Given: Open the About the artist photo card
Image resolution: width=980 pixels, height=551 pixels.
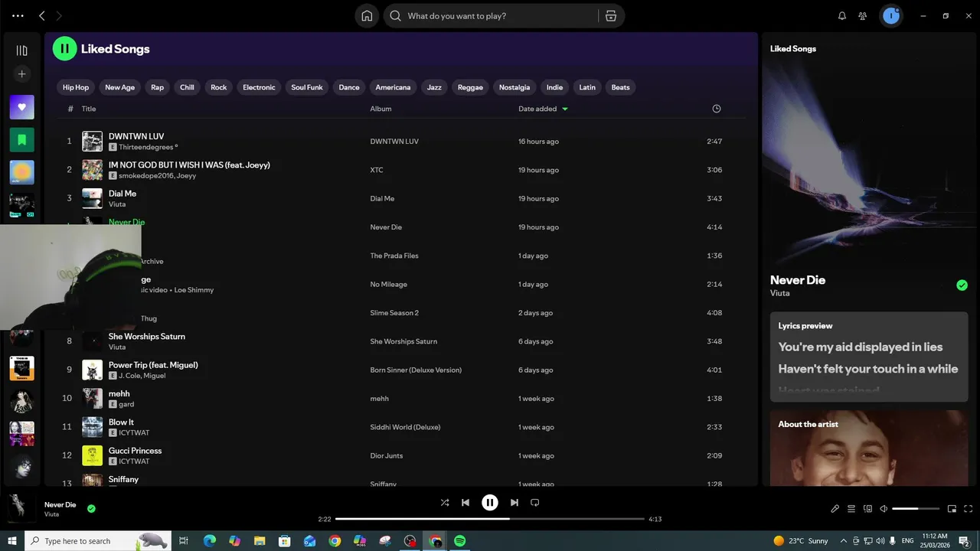Looking at the screenshot, I should [x=869, y=448].
